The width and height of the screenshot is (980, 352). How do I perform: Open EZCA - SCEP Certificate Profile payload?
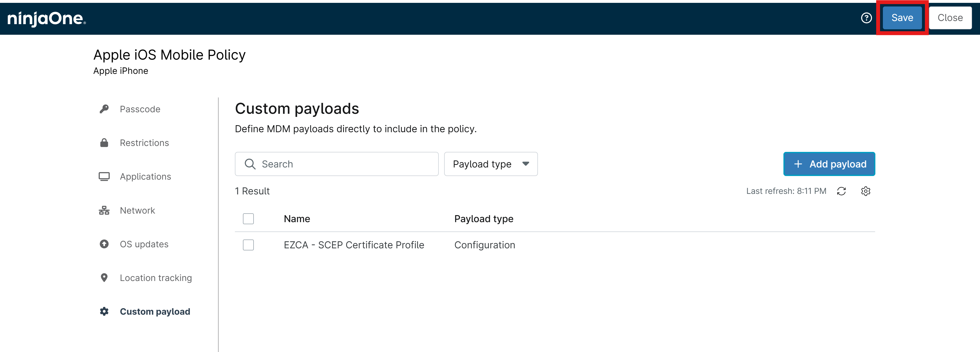[354, 245]
